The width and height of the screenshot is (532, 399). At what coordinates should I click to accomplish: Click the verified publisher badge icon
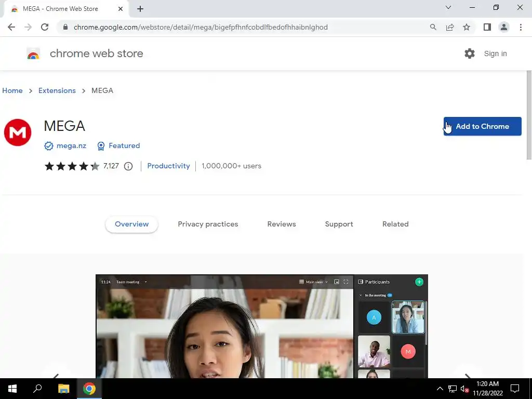point(48,146)
